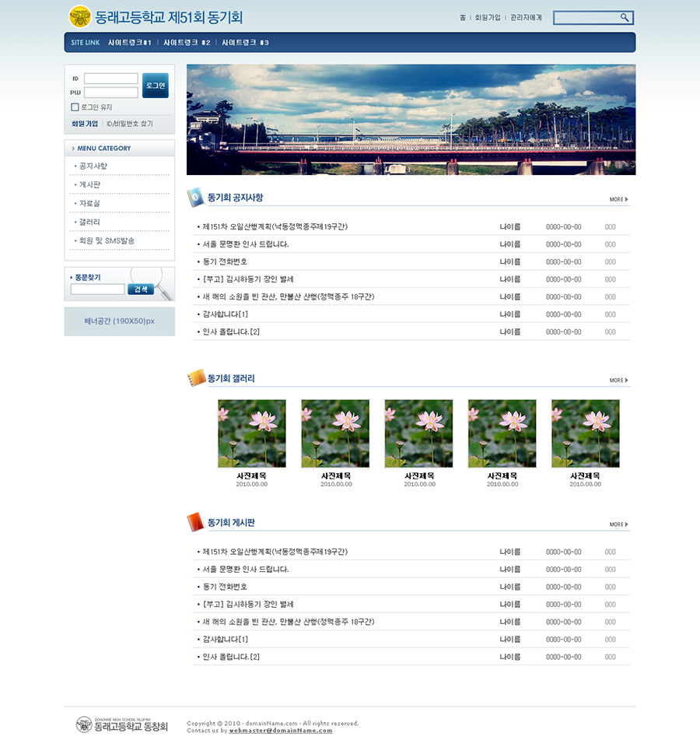This screenshot has height=747, width=700.
Task: Open MORE arrow for 동기회 갤러리
Action: [x=618, y=381]
